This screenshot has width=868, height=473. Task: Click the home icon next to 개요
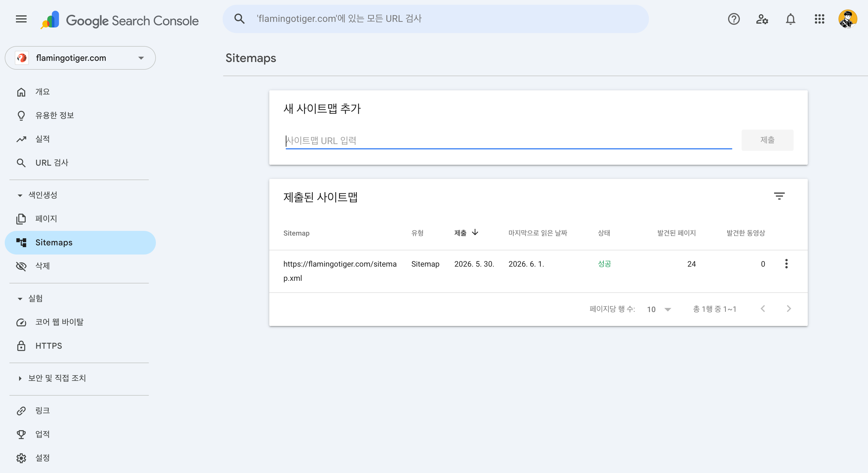(x=21, y=92)
